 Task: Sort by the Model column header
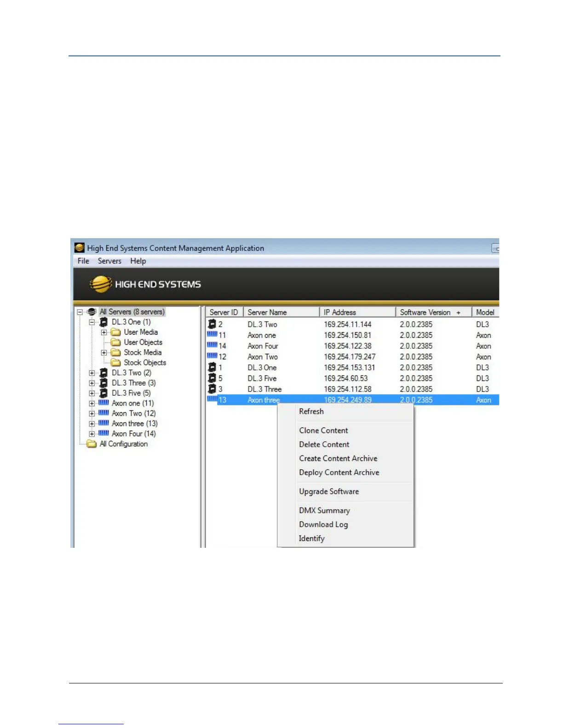486,312
